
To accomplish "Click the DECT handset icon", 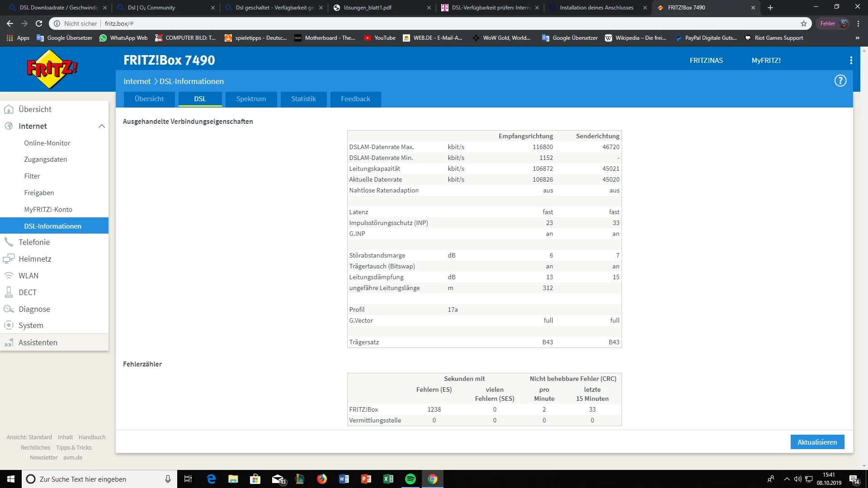I will pyautogui.click(x=9, y=292).
